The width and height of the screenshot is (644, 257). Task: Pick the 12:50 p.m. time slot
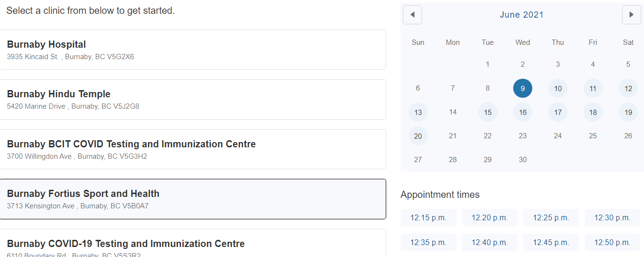[x=612, y=243]
